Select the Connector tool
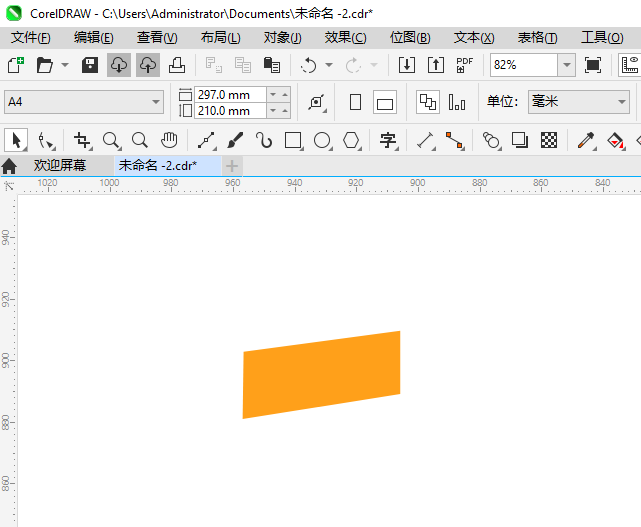This screenshot has height=527, width=641. 455,140
